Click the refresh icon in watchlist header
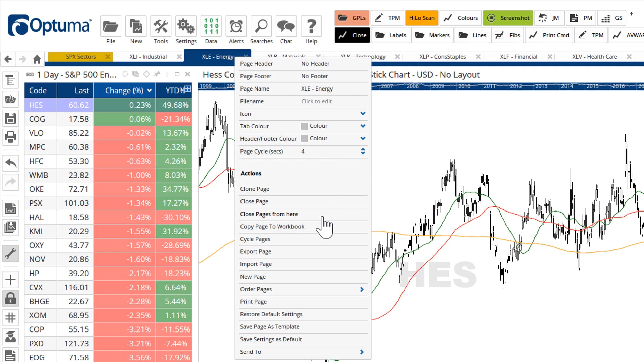This screenshot has height=362, width=644. [x=125, y=74]
